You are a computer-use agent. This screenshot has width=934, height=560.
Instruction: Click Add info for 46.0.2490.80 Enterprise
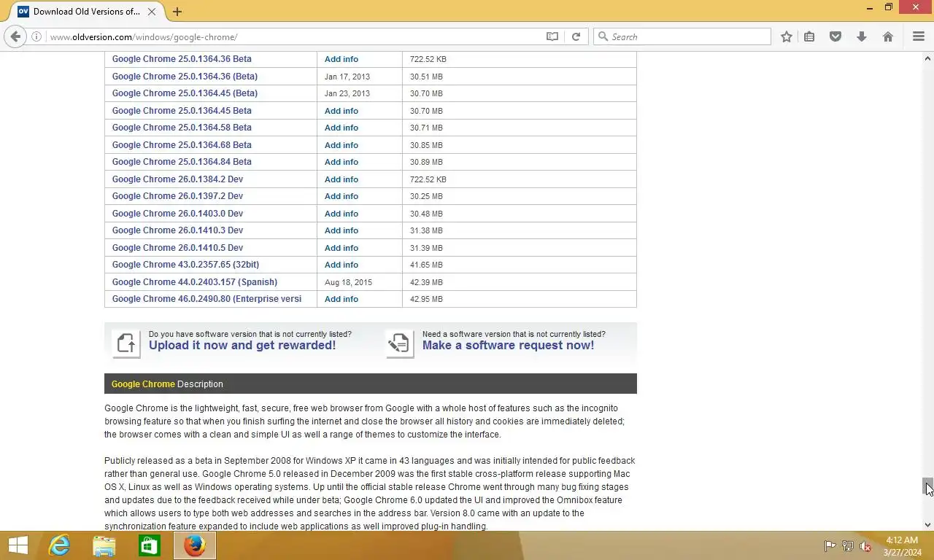coord(341,299)
